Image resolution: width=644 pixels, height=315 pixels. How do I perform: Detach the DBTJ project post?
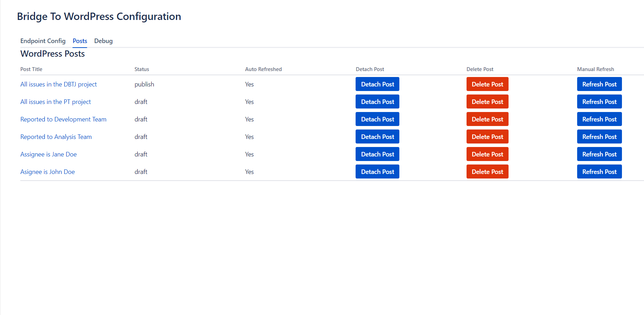(x=377, y=84)
